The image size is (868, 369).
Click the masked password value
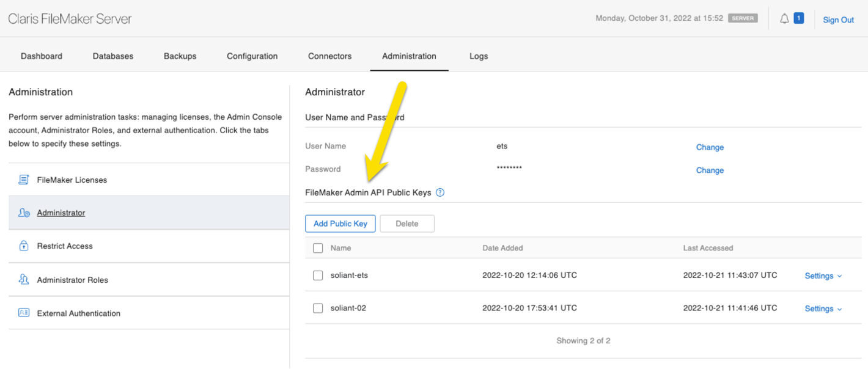(x=509, y=168)
